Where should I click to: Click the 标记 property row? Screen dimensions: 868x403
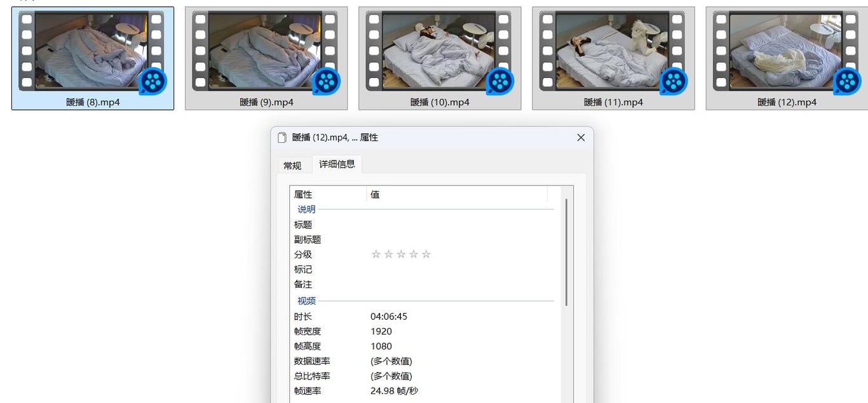coord(424,269)
